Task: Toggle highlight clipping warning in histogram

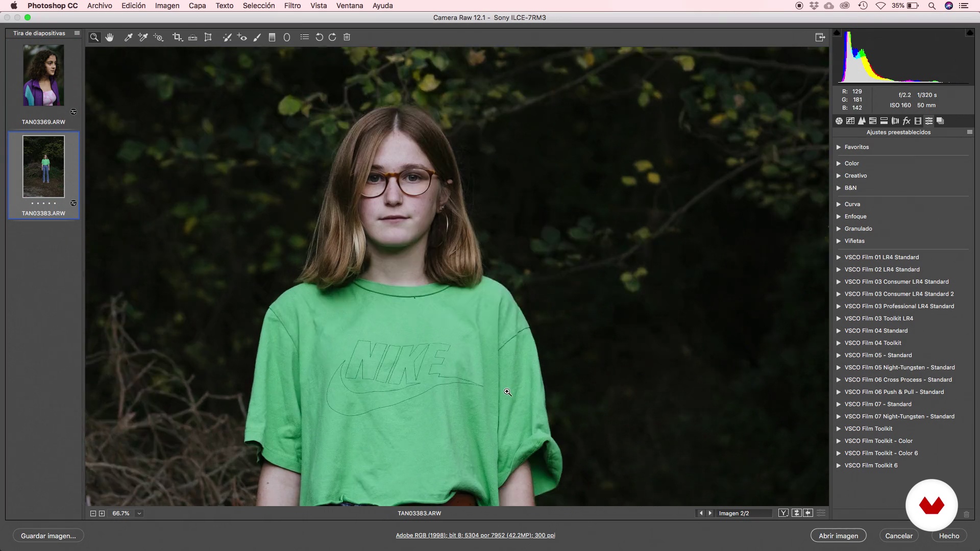Action: pyautogui.click(x=969, y=33)
